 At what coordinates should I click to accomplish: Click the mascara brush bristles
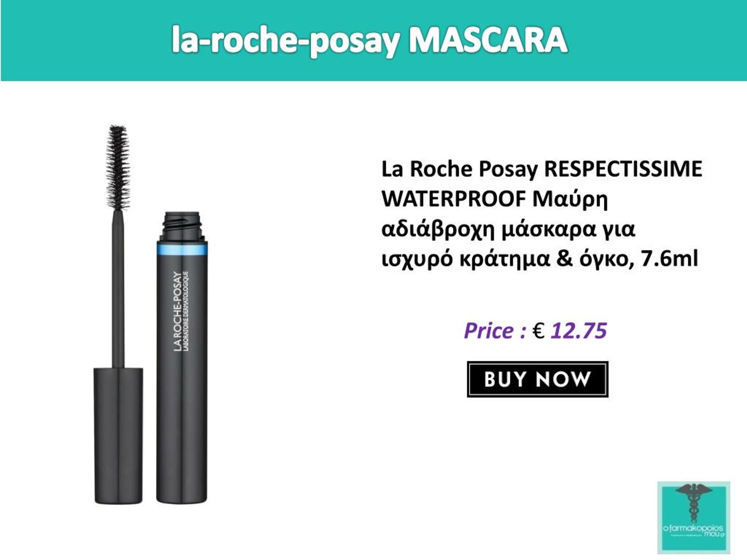[118, 167]
